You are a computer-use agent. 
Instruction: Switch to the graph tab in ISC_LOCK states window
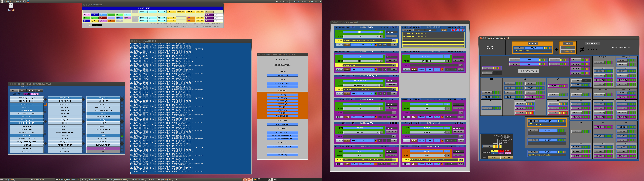[31, 90]
